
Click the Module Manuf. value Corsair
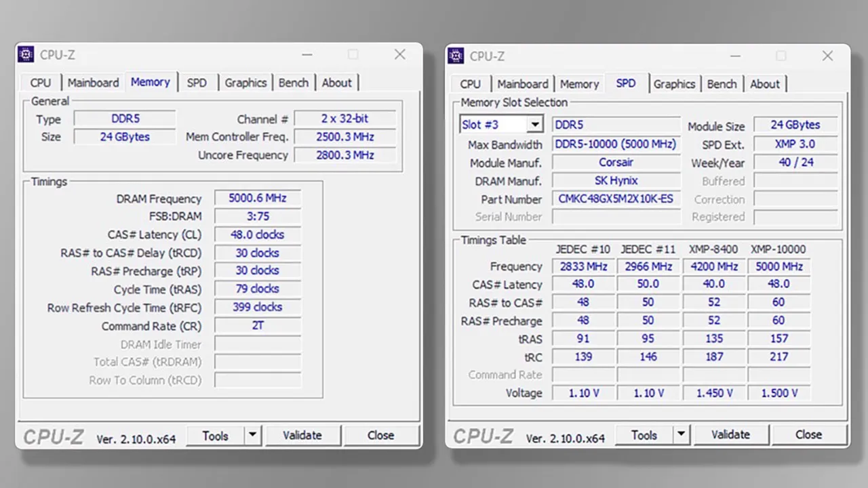(616, 162)
